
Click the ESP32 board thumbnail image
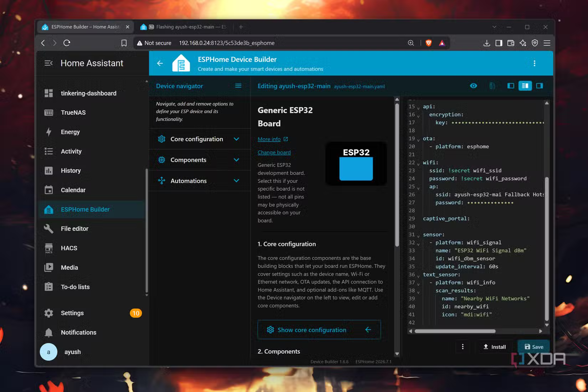[356, 164]
